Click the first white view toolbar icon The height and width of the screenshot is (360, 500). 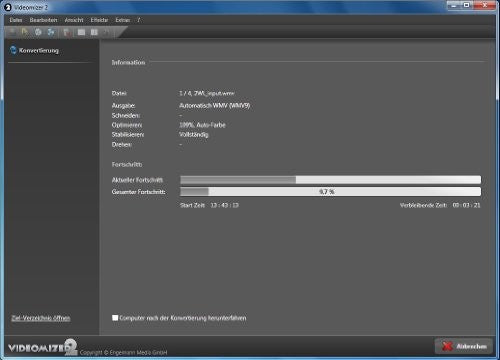tap(81, 32)
